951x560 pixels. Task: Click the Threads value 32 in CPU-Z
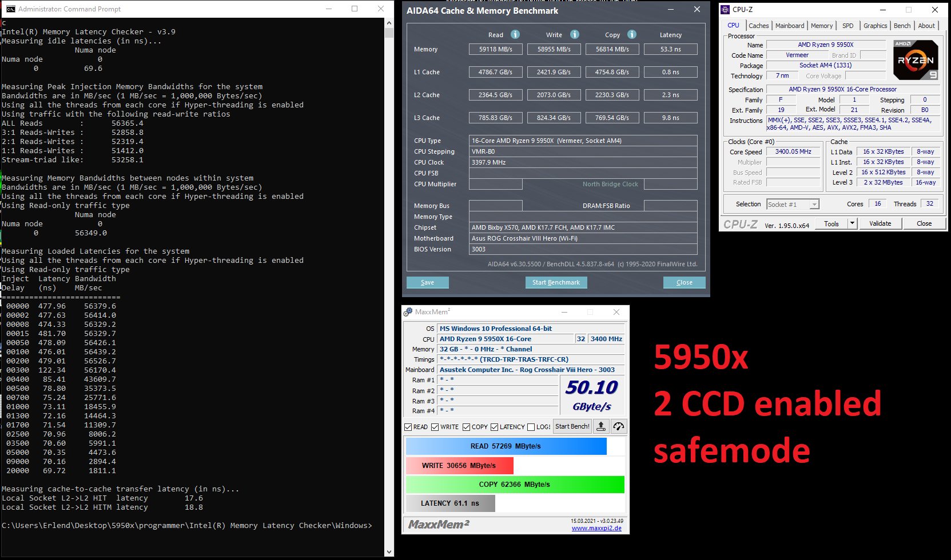930,203
